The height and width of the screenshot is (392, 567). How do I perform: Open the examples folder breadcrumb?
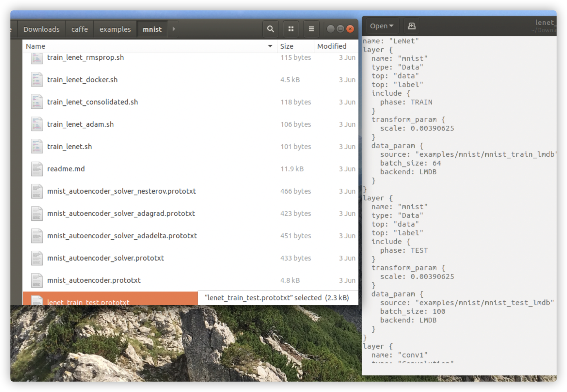pos(115,29)
